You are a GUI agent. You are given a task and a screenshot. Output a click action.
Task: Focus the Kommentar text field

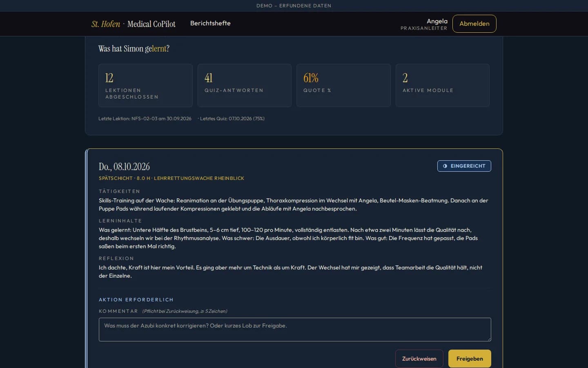pyautogui.click(x=295, y=330)
